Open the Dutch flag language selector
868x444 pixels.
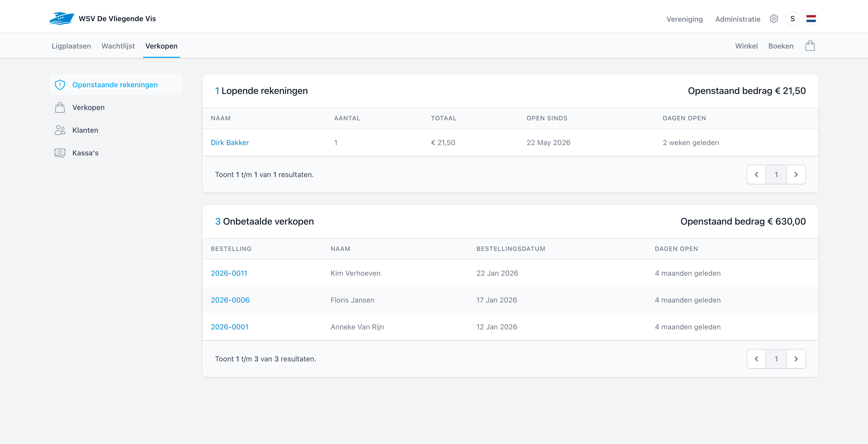811,19
